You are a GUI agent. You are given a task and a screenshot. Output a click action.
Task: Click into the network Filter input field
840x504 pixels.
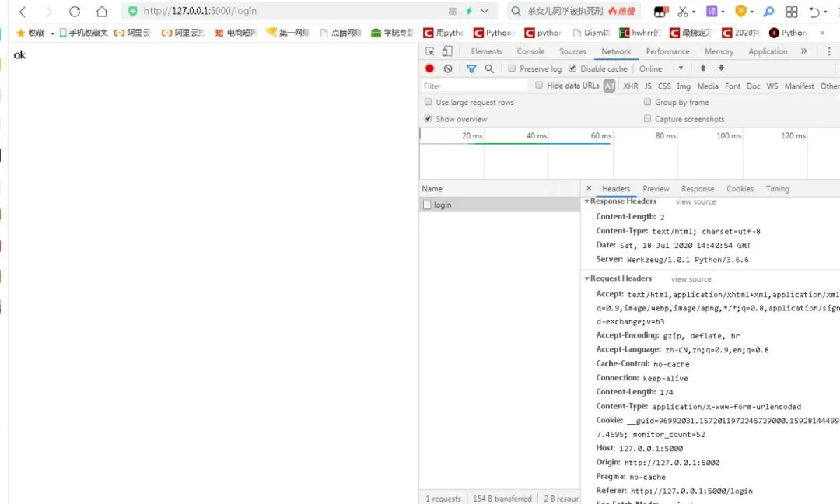point(474,86)
